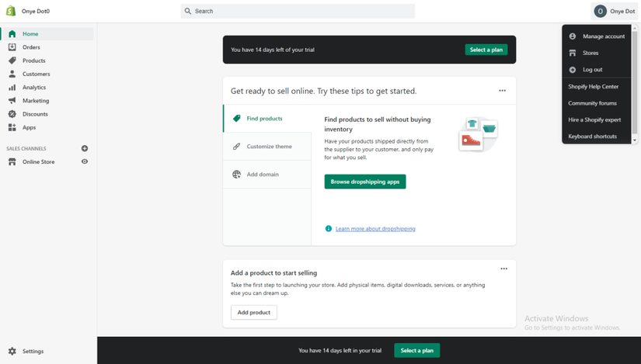
Task: Click the Apps grid icon
Action: tap(12, 127)
